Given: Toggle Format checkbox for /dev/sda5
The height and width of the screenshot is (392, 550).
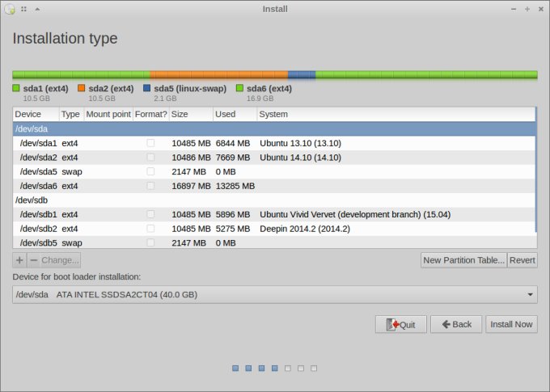Looking at the screenshot, I should point(150,171).
